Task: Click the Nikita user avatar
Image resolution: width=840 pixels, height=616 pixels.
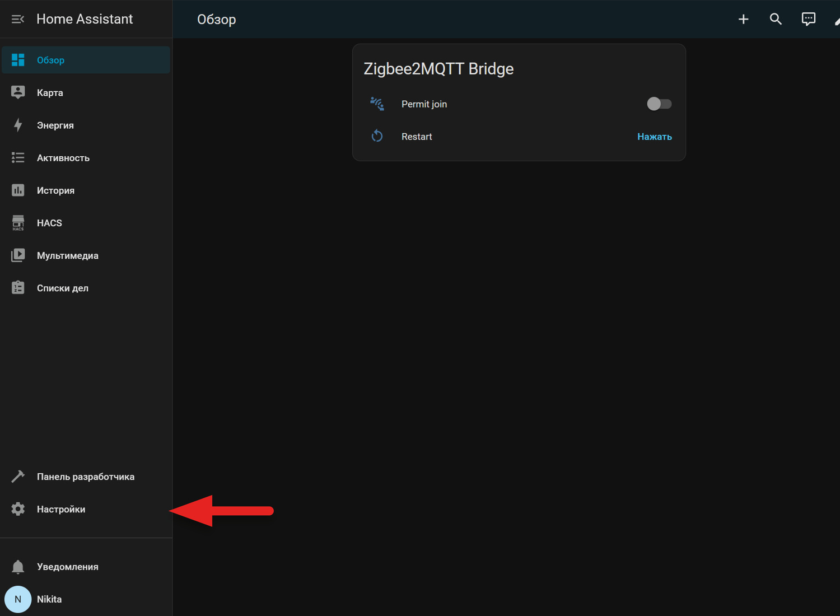Action: 18,599
